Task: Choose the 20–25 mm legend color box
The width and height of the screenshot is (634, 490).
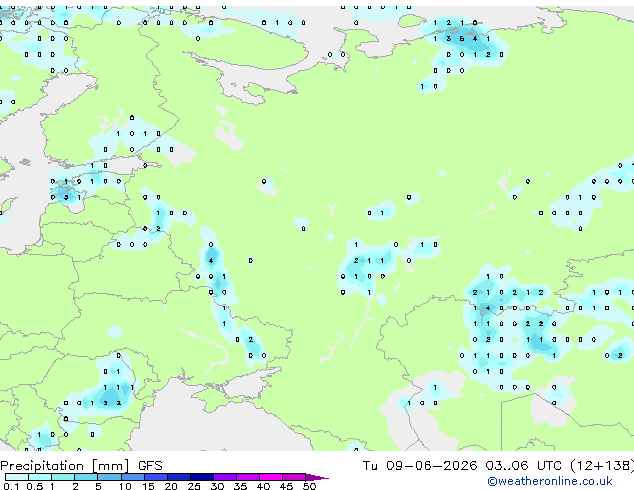Action: [x=179, y=477]
